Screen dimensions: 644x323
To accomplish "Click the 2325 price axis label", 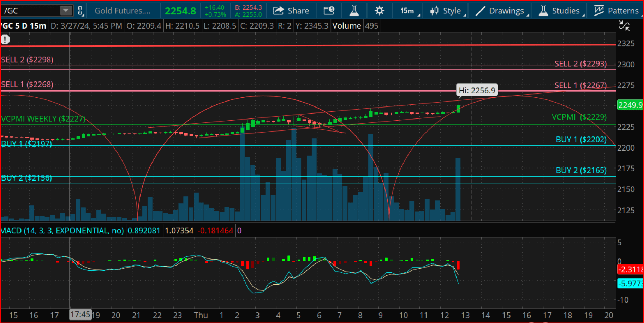I will [626, 43].
